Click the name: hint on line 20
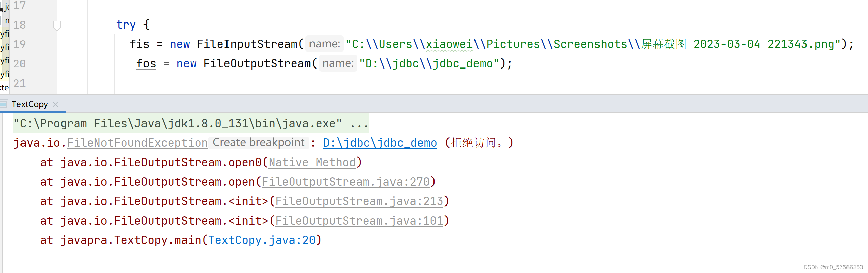This screenshot has height=273, width=868. [338, 63]
